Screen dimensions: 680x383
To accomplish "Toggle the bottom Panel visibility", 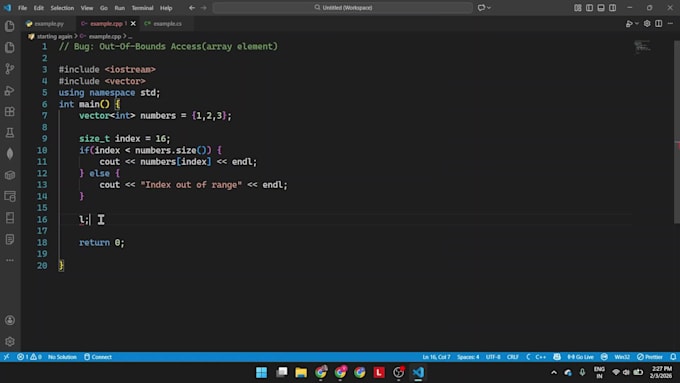I will (601, 8).
